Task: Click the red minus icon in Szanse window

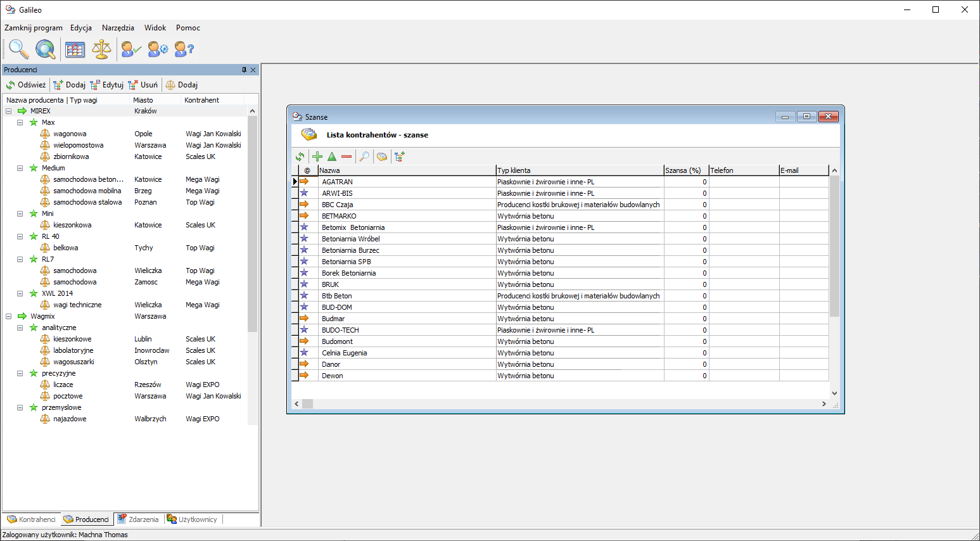Action: coord(347,156)
